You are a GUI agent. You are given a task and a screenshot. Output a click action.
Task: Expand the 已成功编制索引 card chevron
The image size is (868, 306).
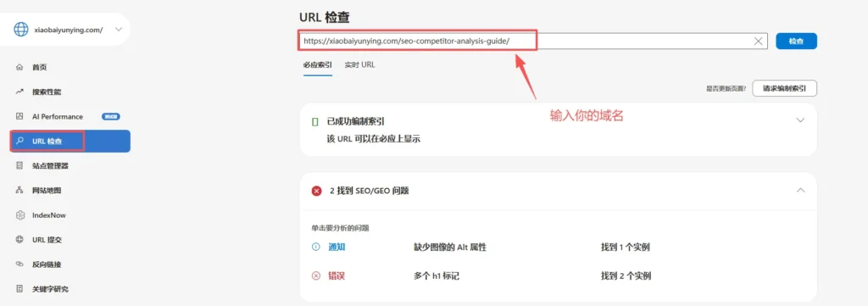[800, 120]
